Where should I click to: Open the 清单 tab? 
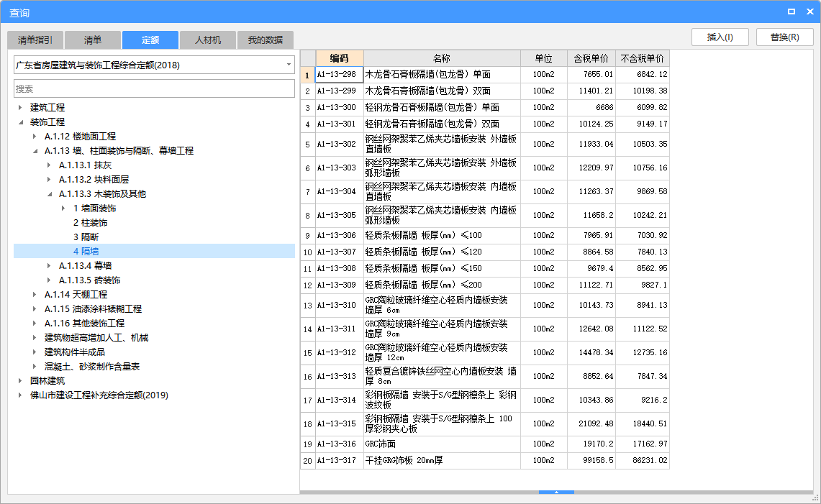point(93,40)
